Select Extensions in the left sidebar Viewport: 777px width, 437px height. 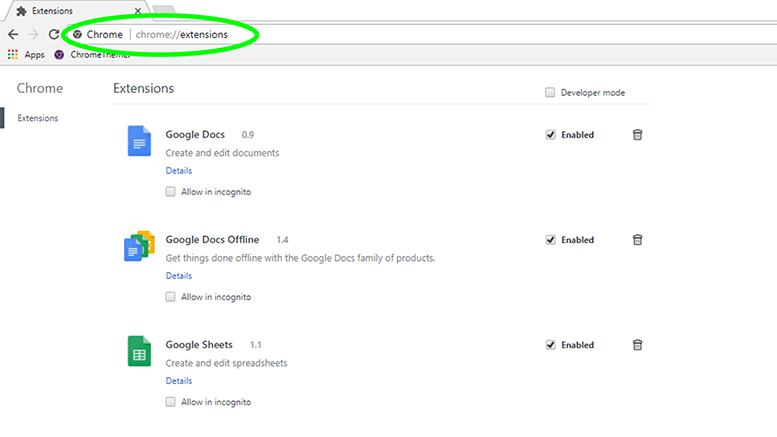(x=38, y=118)
